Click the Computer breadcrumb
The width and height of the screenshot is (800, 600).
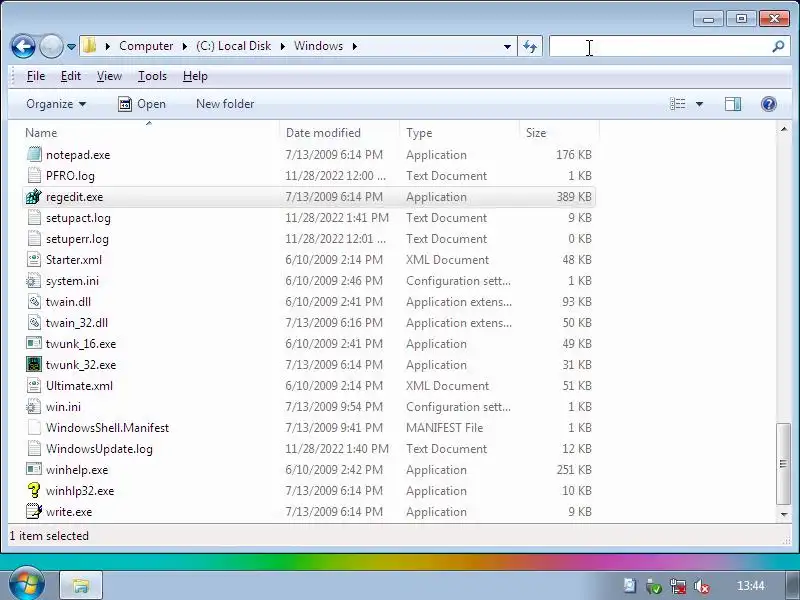146,46
